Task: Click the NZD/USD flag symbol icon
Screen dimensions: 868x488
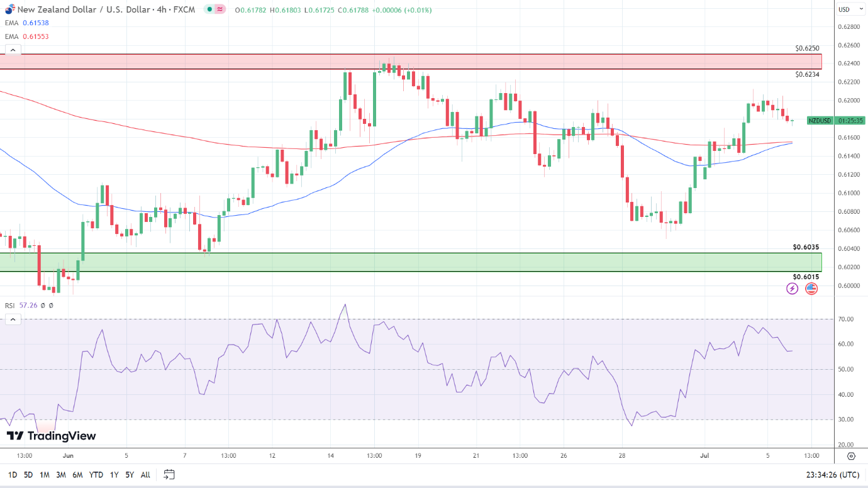Action: [x=9, y=9]
